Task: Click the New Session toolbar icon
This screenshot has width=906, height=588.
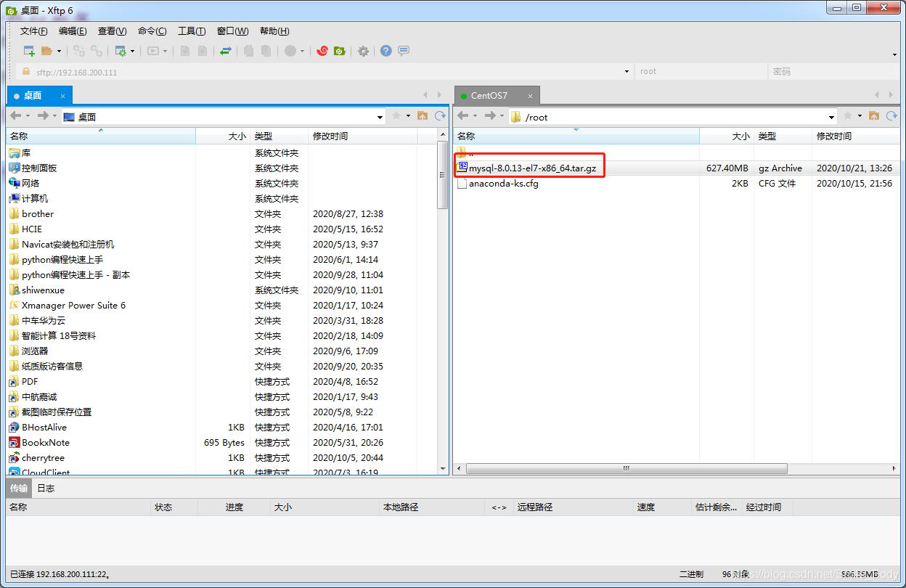Action: (x=29, y=51)
